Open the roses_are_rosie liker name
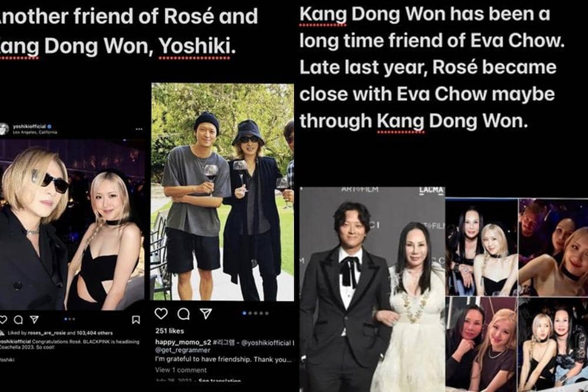Image resolution: width=588 pixels, height=392 pixels. [x=46, y=333]
